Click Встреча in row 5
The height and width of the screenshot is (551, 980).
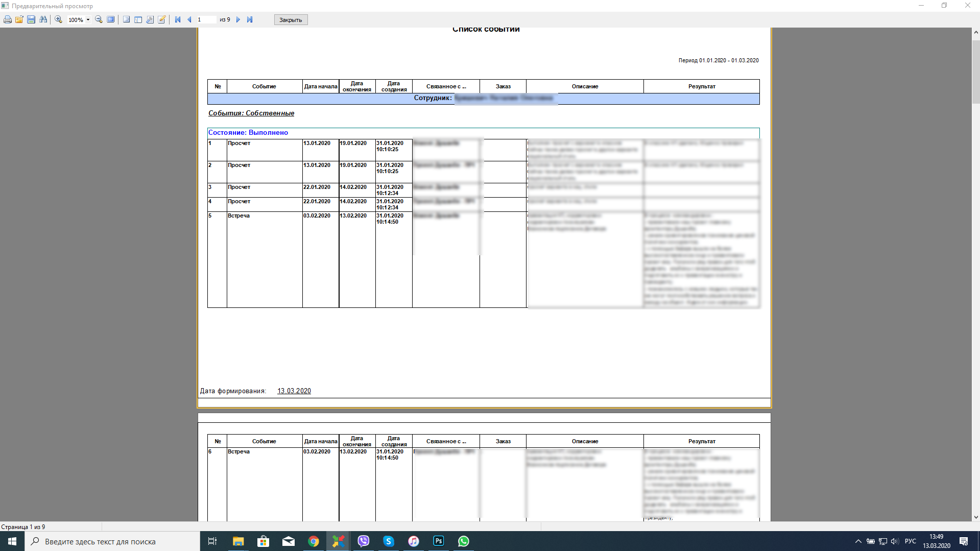point(238,215)
